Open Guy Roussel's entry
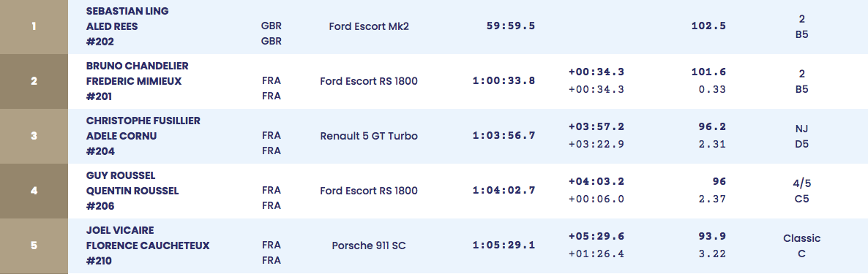This screenshot has width=868, height=274. click(121, 175)
